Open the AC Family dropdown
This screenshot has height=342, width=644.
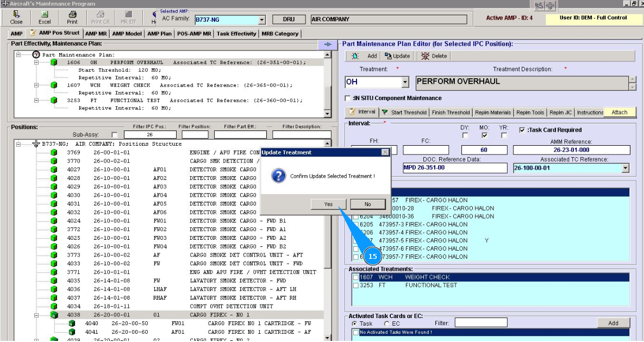click(261, 20)
